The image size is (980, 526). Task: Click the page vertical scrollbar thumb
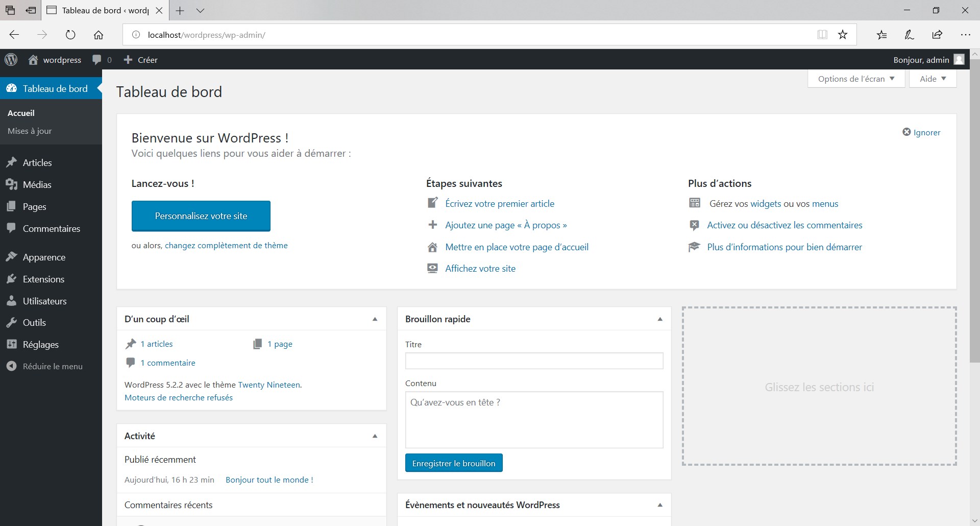[974, 210]
